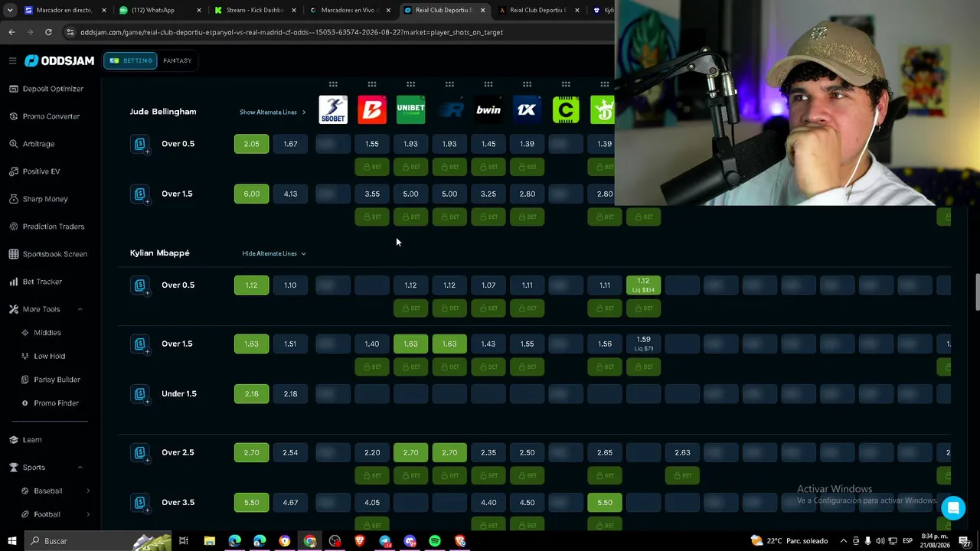Add Bellingham Over 0.5 to betslip icon
Screen dimensions: 980x551
point(140,144)
